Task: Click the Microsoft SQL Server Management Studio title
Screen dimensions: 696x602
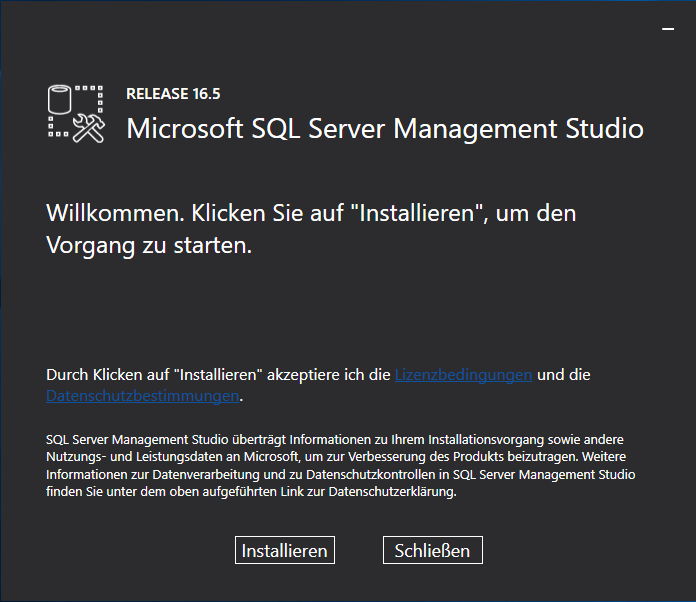Action: (385, 129)
